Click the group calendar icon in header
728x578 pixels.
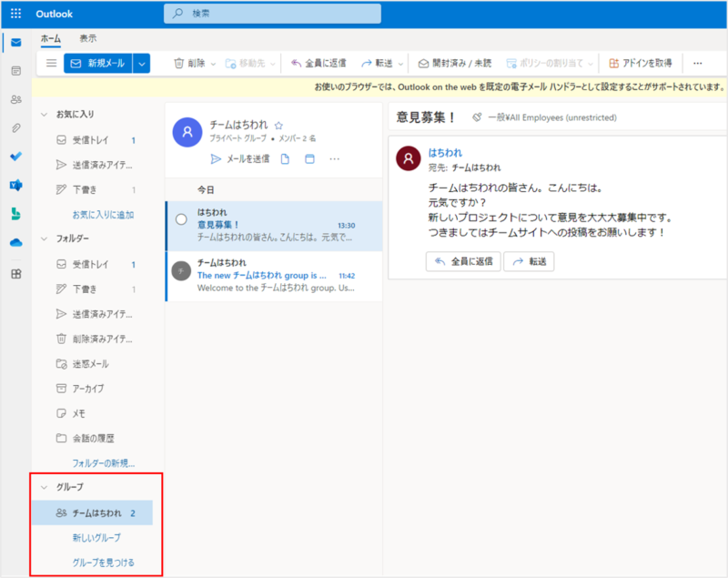pos(309,159)
